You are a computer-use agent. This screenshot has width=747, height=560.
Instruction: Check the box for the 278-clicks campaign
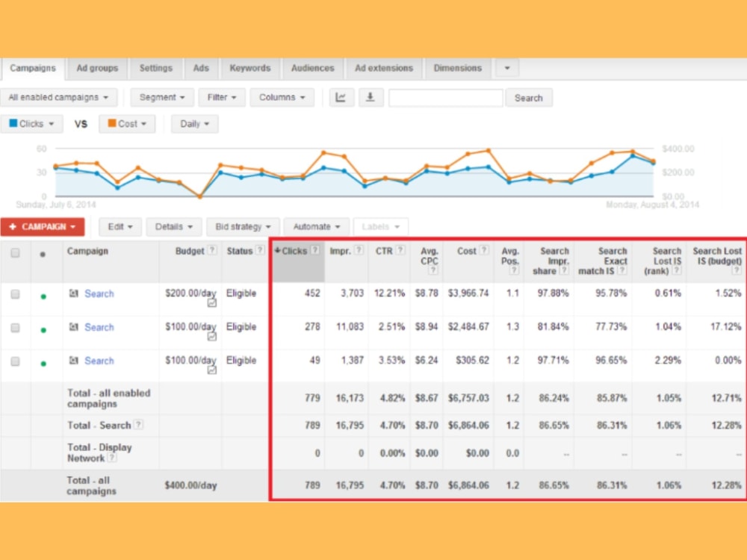(15, 328)
